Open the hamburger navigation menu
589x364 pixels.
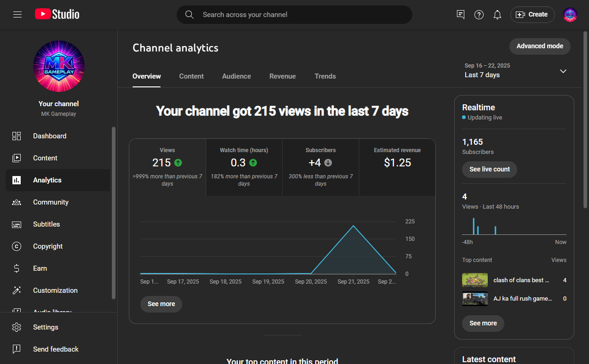pyautogui.click(x=17, y=15)
